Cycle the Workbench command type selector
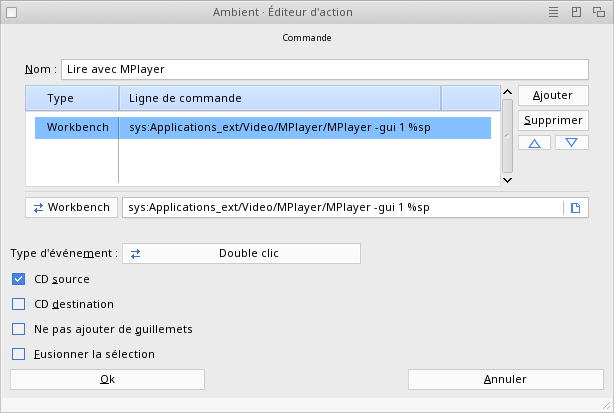The image size is (614, 413). pos(71,207)
